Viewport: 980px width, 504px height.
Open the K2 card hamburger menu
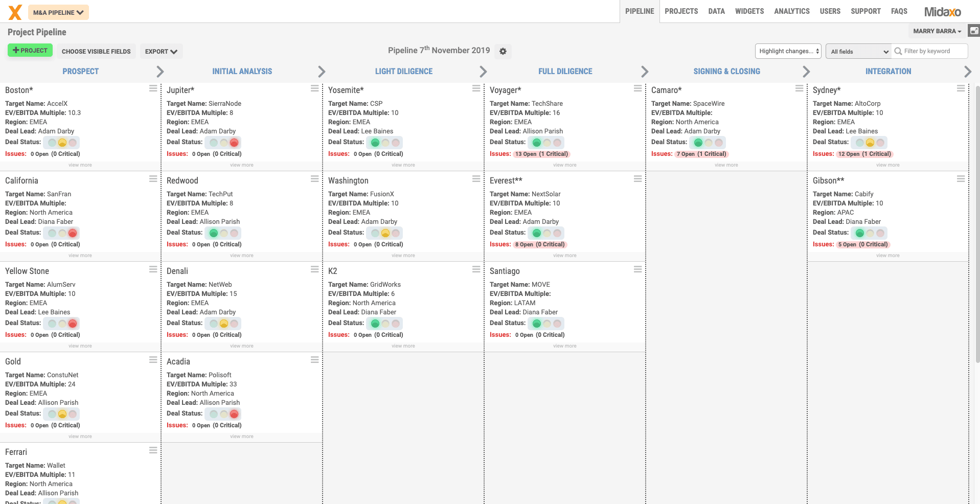[x=476, y=269]
